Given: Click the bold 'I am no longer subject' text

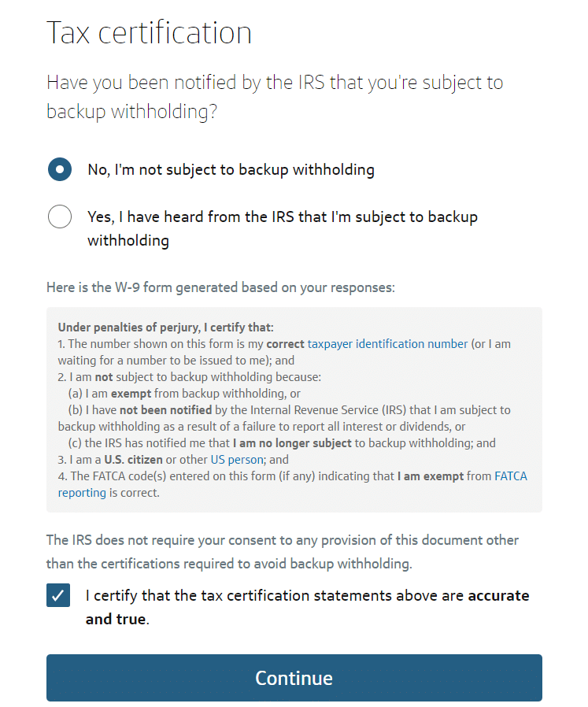Looking at the screenshot, I should (x=291, y=443).
